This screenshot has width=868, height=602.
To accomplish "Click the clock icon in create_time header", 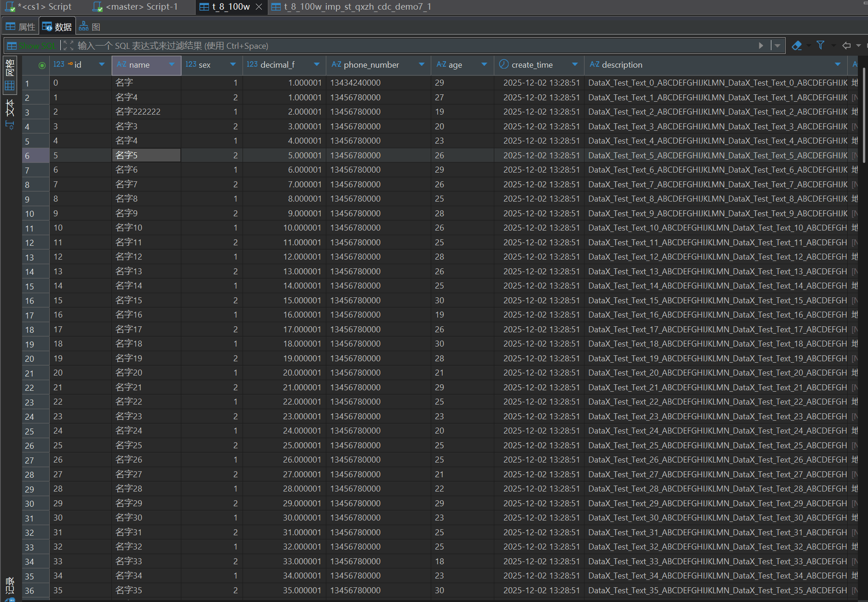I will tap(504, 64).
